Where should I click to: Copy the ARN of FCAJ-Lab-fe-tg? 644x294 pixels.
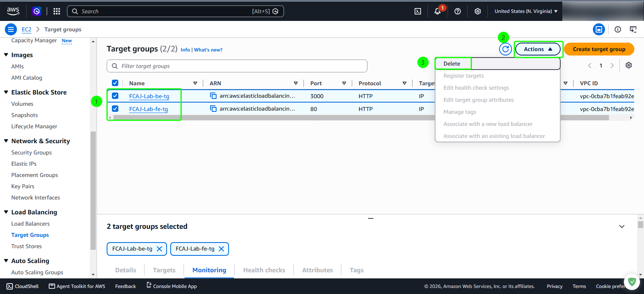(x=213, y=109)
